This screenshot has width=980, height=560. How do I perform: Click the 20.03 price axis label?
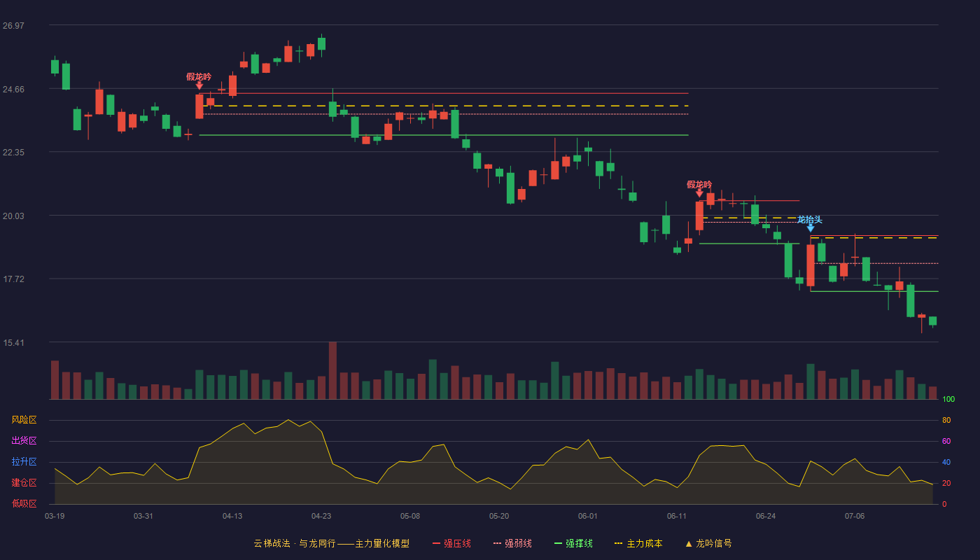[13, 216]
